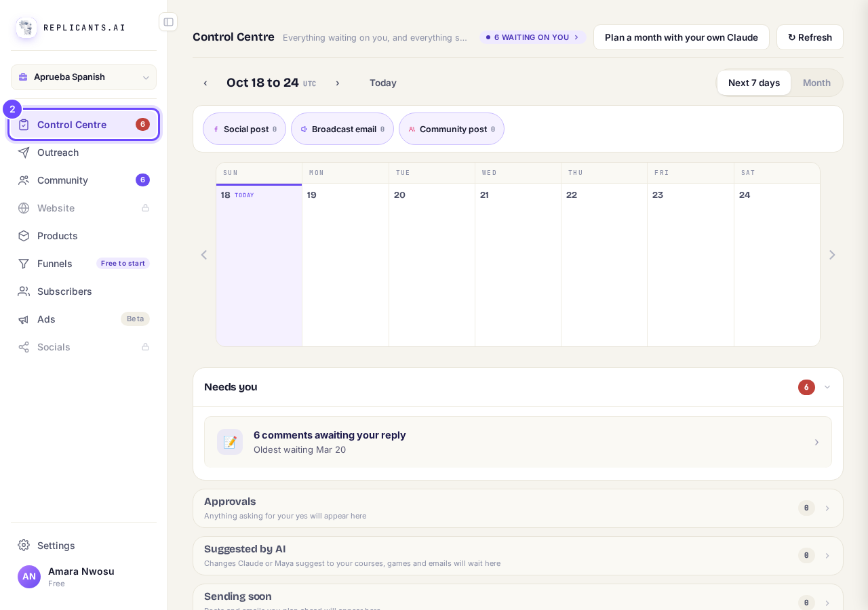868x610 pixels.
Task: Jump to Today in the calendar
Action: pyautogui.click(x=383, y=83)
